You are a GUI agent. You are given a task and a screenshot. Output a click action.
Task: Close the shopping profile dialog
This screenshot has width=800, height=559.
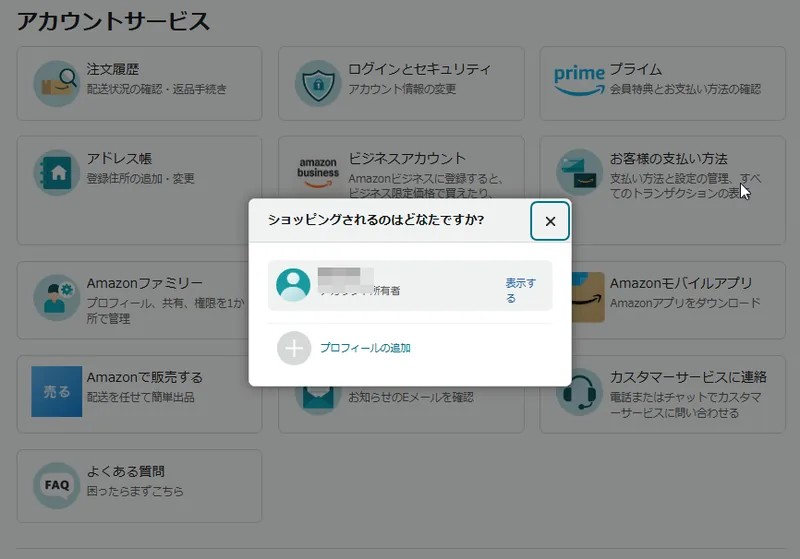tap(549, 221)
